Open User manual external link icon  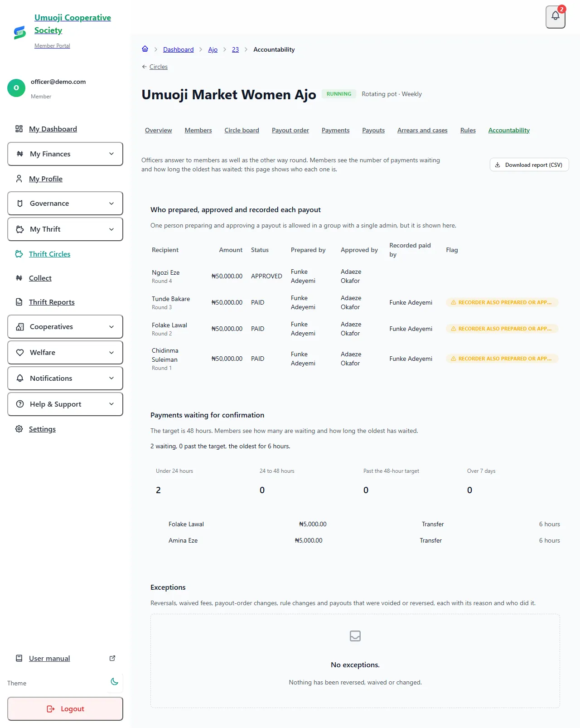click(x=112, y=658)
